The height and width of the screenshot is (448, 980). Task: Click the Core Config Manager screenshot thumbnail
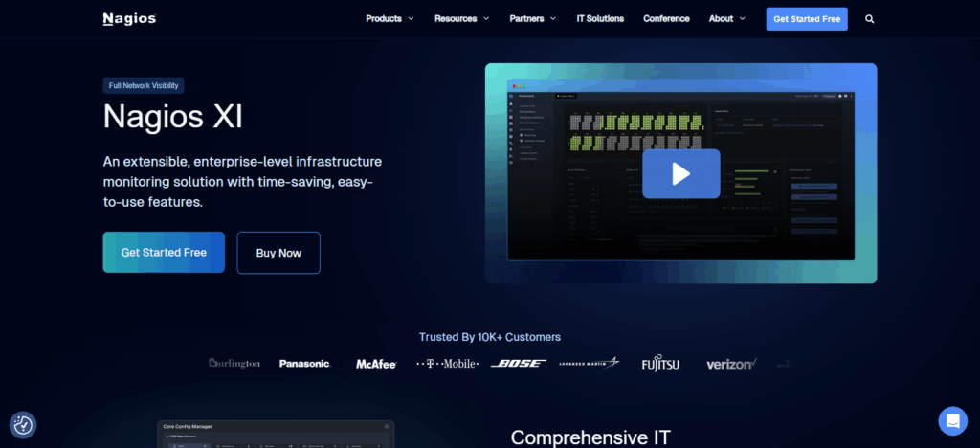pos(276,434)
